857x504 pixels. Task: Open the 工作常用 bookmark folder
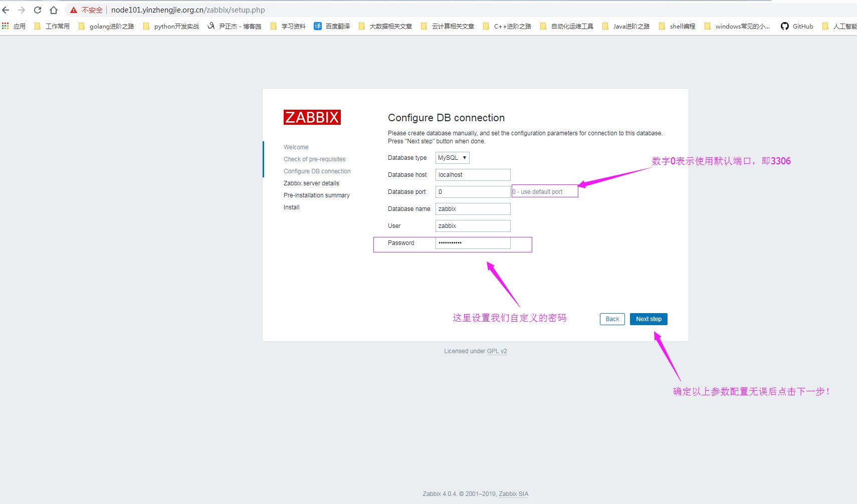[52, 26]
